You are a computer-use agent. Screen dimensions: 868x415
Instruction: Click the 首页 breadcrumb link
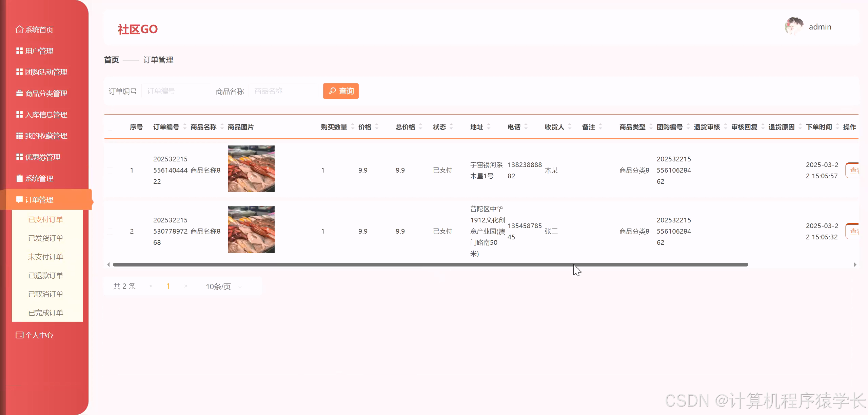coord(112,60)
